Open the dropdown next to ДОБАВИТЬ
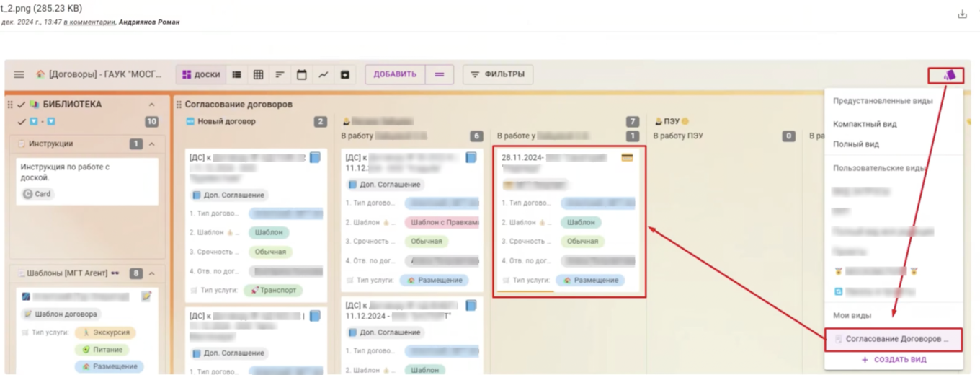980x375 pixels. [440, 74]
